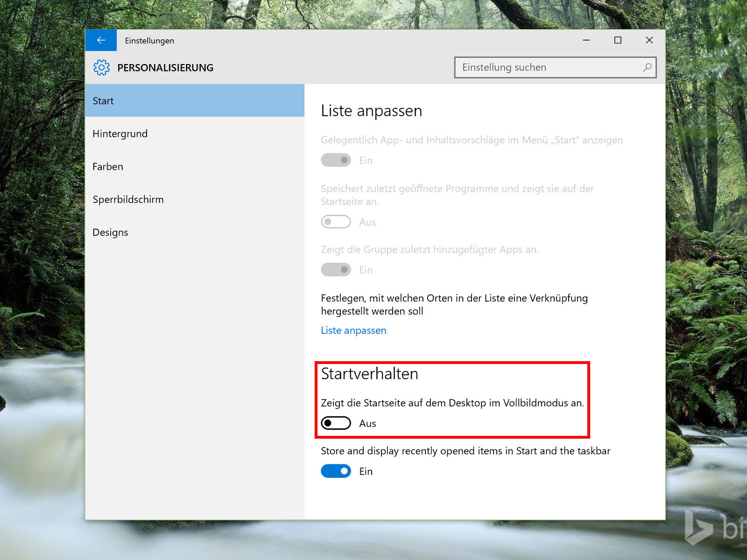Image resolution: width=747 pixels, height=560 pixels.
Task: Click the 'Einstellungen' window title
Action: [x=149, y=41]
